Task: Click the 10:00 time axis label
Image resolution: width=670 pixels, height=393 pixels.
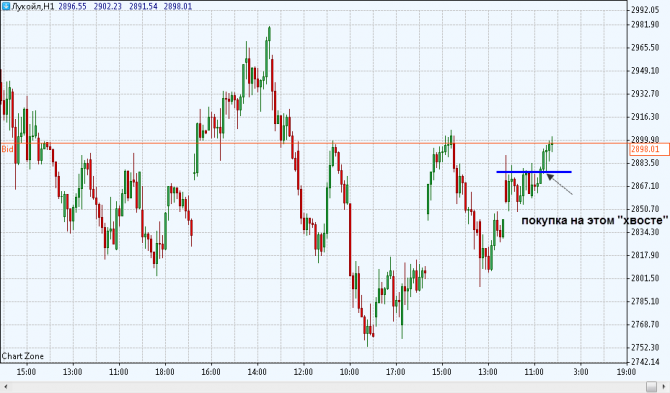Action: pos(349,372)
